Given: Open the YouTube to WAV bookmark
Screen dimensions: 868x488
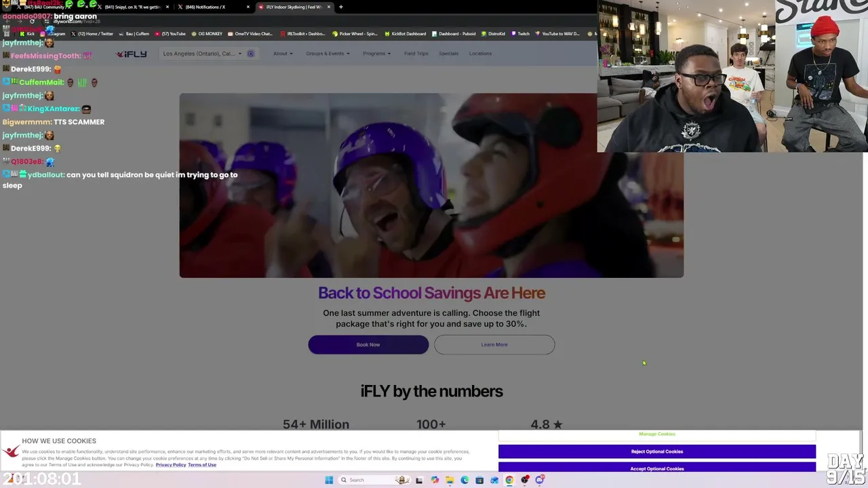Looking at the screenshot, I should [x=557, y=34].
